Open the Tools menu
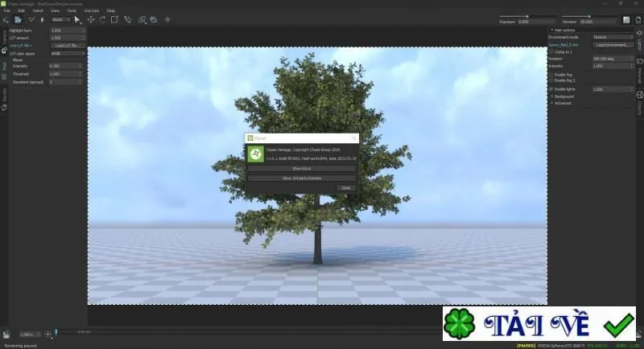Image resolution: width=644 pixels, height=349 pixels. (x=72, y=10)
